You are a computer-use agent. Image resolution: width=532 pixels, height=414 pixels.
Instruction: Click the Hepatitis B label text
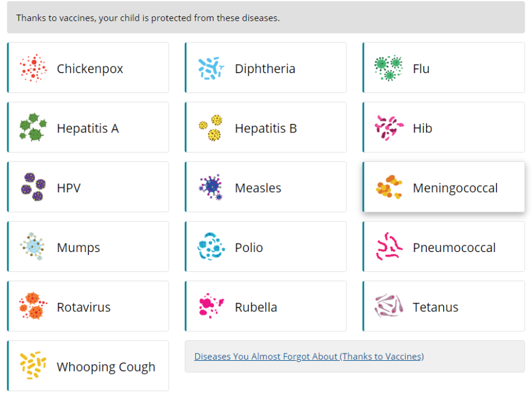(x=265, y=129)
